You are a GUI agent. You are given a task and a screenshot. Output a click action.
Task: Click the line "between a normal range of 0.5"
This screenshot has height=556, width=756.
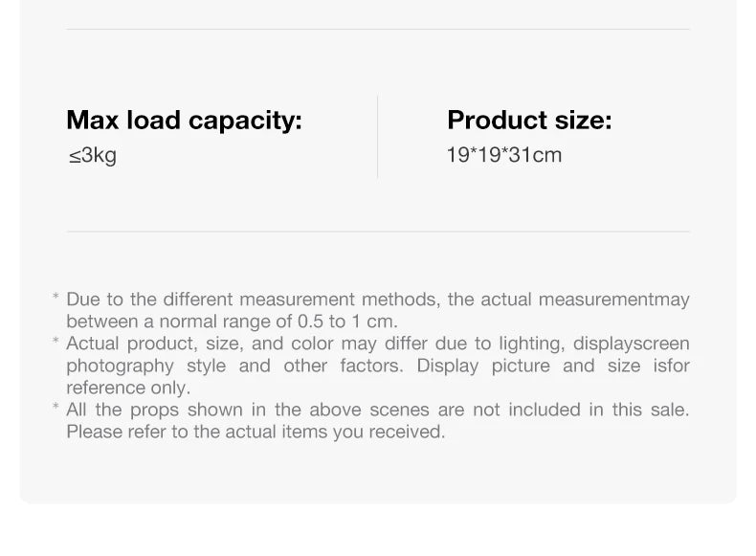pos(232,322)
